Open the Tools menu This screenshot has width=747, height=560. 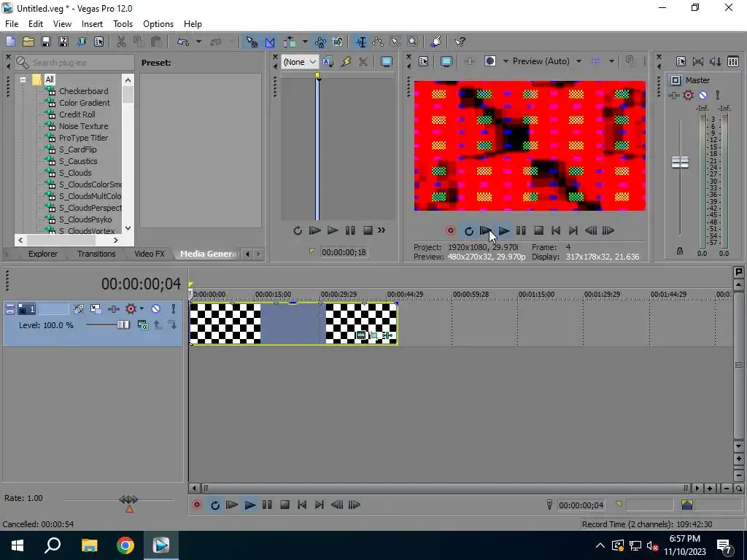tap(123, 24)
